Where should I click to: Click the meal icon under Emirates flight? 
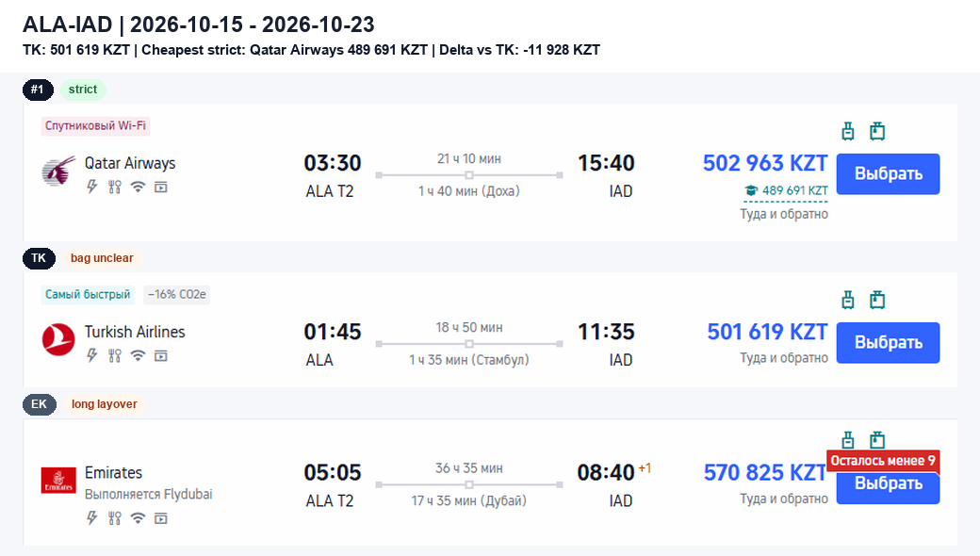tap(114, 518)
